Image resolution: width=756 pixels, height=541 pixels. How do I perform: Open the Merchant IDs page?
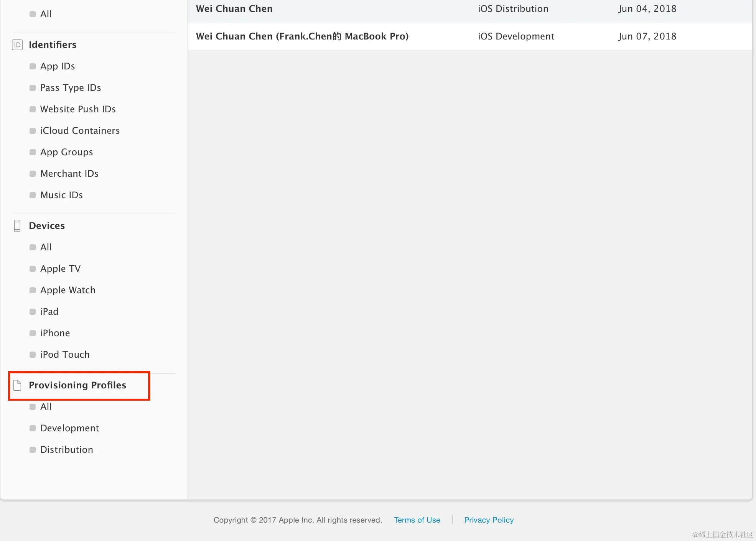pos(69,174)
